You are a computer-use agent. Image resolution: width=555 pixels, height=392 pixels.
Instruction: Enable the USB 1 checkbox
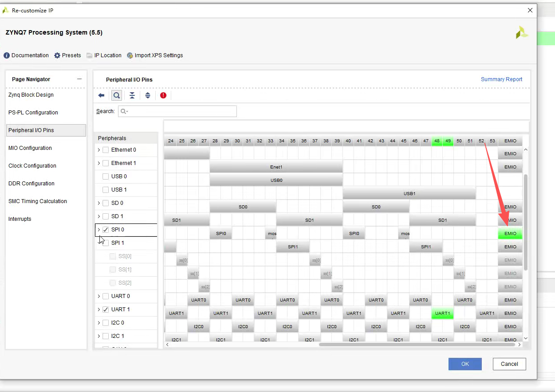106,190
